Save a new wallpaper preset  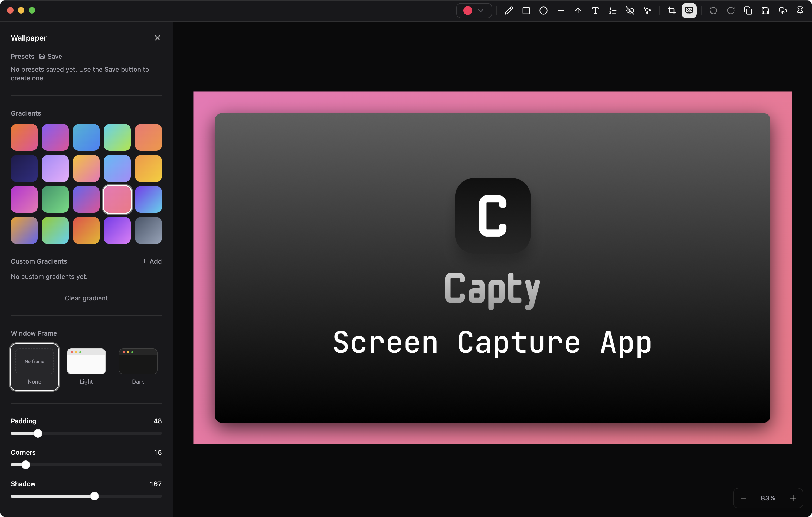click(50, 56)
